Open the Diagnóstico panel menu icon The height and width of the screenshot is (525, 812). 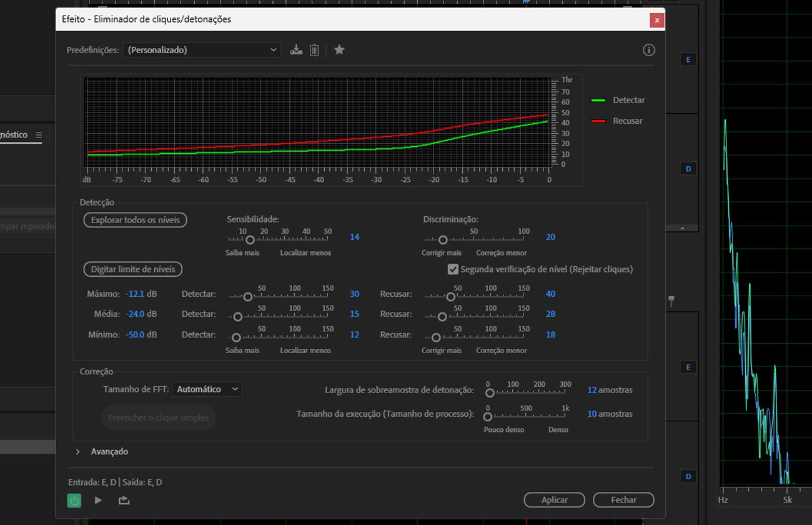pos(39,135)
